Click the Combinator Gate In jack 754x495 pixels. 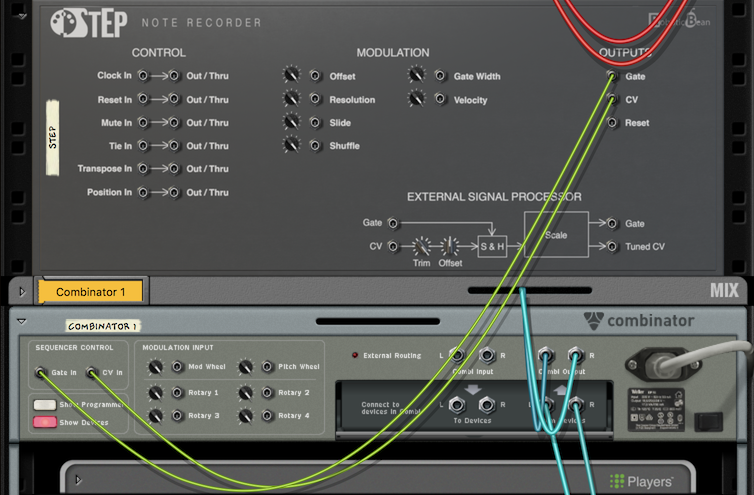[41, 372]
